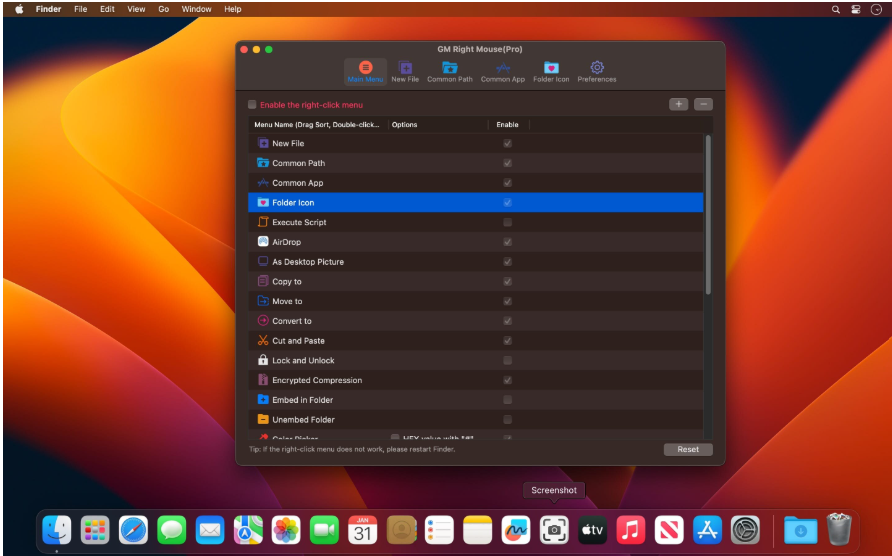Toggle Enable checkbox for Move to
The height and width of the screenshot is (556, 892).
click(x=507, y=301)
